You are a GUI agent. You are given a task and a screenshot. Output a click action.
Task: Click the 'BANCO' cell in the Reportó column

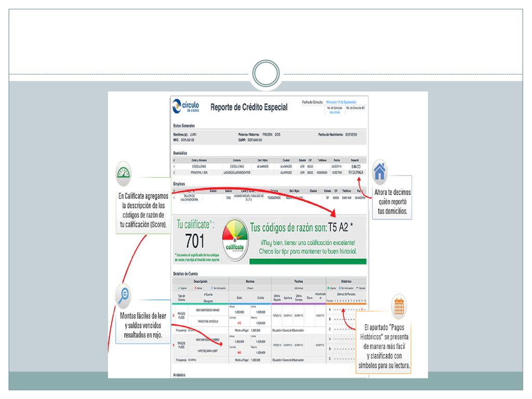tap(356, 167)
